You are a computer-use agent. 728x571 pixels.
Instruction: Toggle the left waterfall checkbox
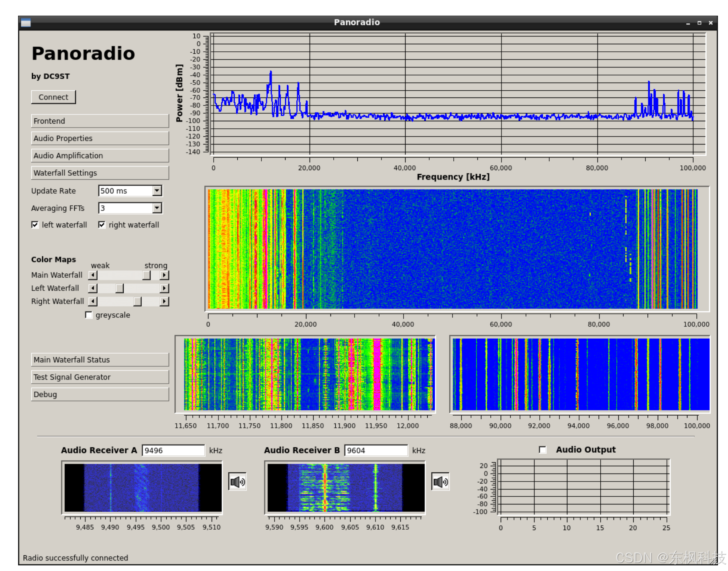coord(35,225)
